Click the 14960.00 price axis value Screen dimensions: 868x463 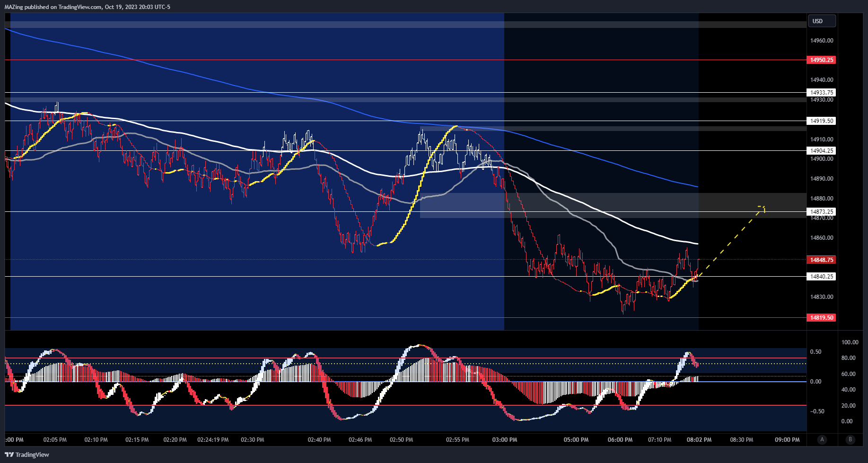coord(822,41)
